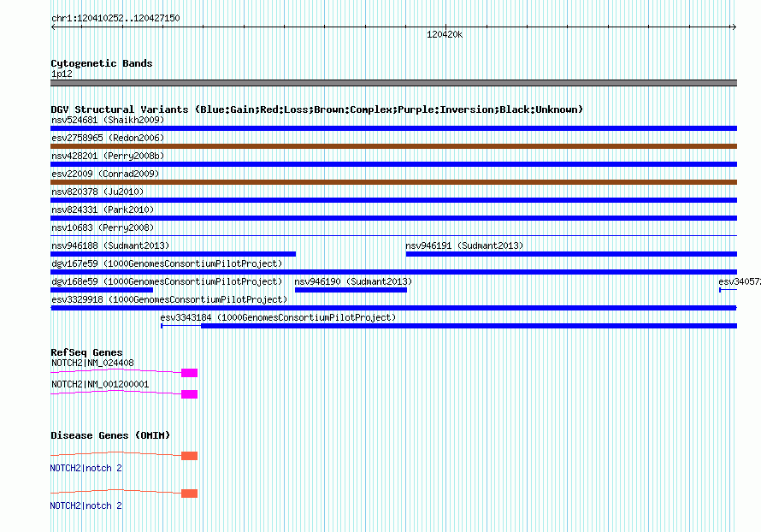Viewport: 761px width, 532px height.
Task: Click the NOTCH2|NM_024408 gene label
Action: tap(92, 363)
